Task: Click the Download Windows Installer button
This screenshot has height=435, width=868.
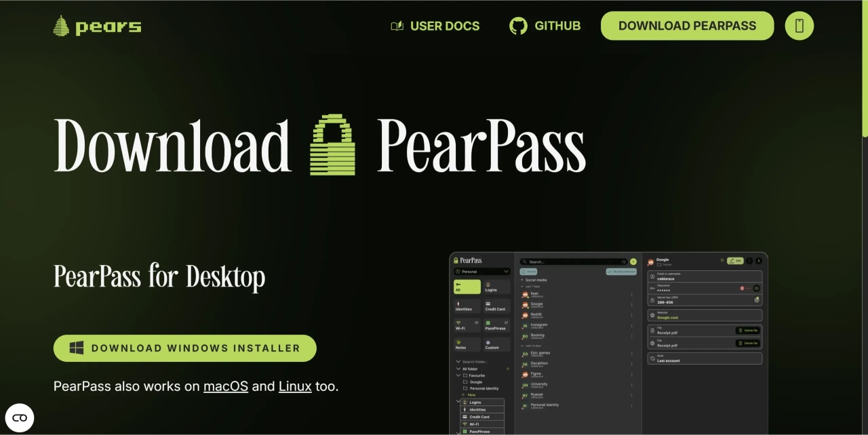Action: click(184, 348)
